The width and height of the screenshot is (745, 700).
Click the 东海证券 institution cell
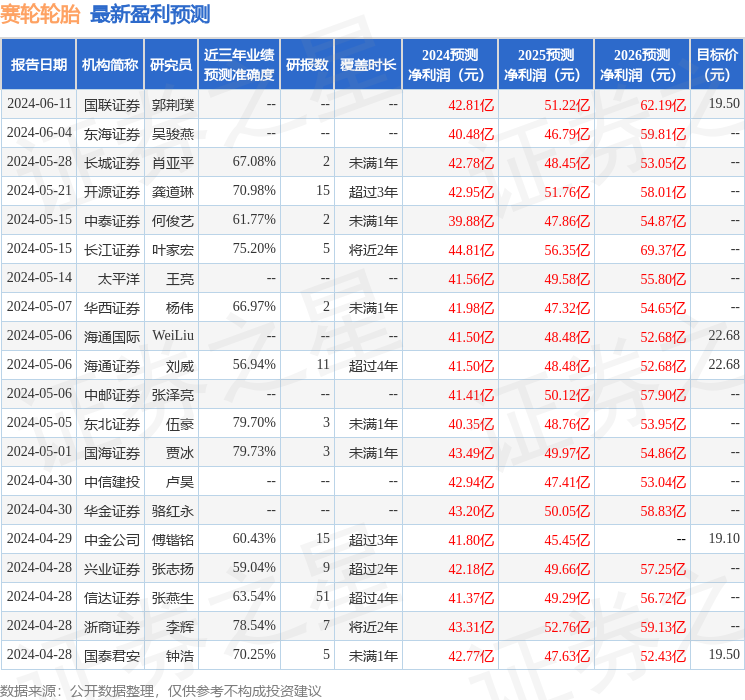click(112, 134)
